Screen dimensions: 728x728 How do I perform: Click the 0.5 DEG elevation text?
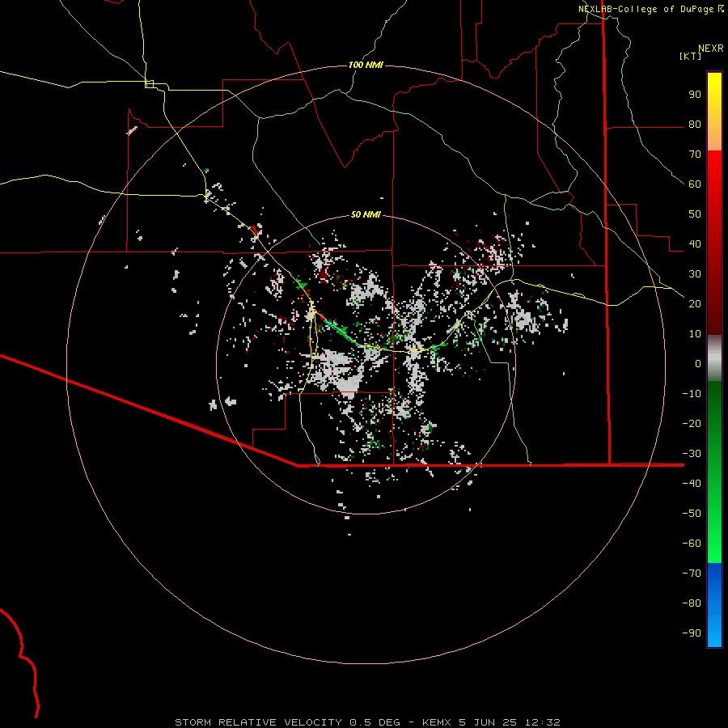pyautogui.click(x=375, y=722)
